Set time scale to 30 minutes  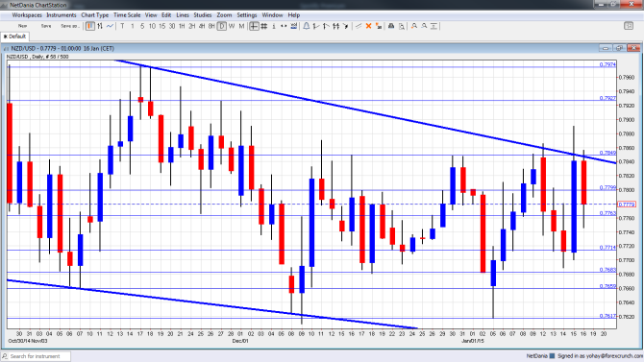pyautogui.click(x=172, y=26)
